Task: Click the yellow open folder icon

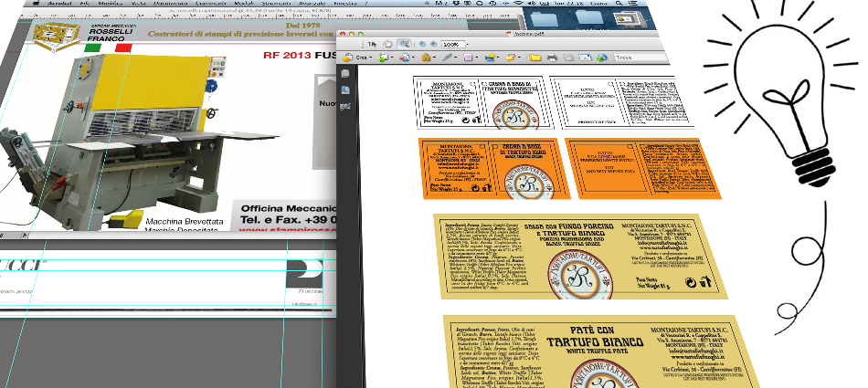Action: point(535,57)
